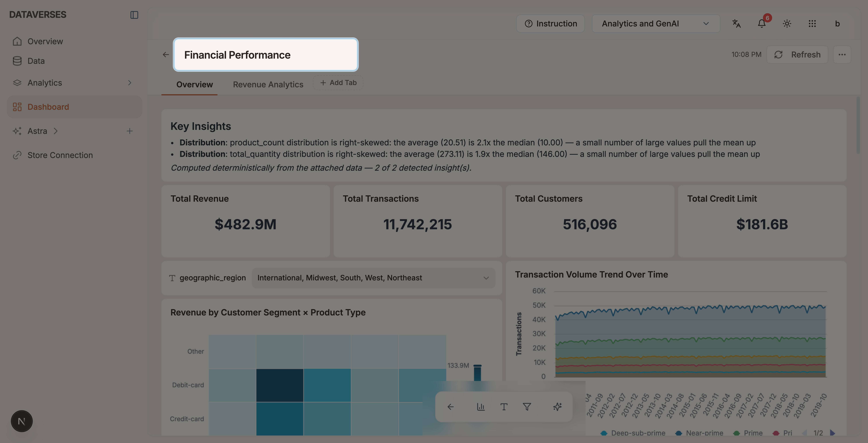The width and height of the screenshot is (868, 443).
Task: Open the Data sidebar item
Action: point(74,61)
